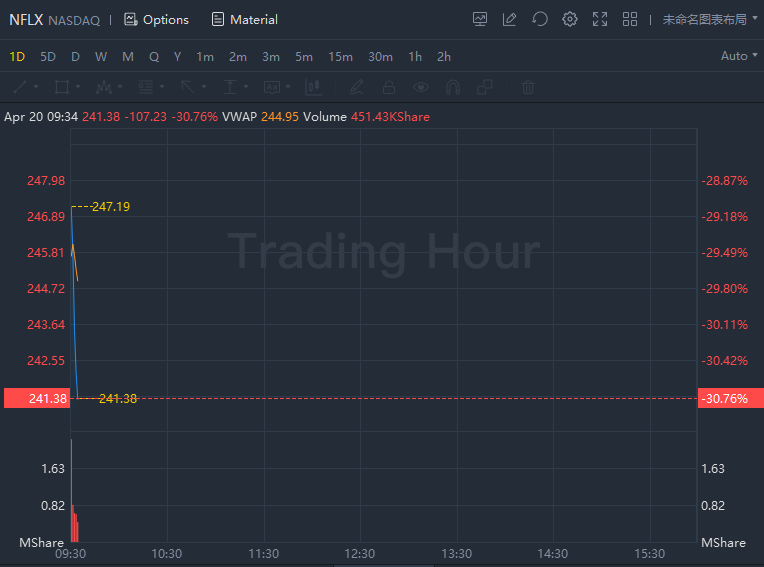
Task: Click the refresh chart icon
Action: (x=540, y=19)
